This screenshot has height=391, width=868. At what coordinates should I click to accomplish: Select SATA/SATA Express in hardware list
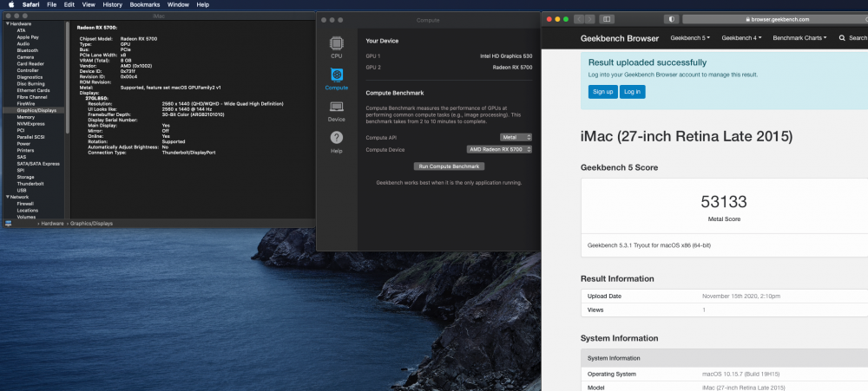tap(37, 164)
